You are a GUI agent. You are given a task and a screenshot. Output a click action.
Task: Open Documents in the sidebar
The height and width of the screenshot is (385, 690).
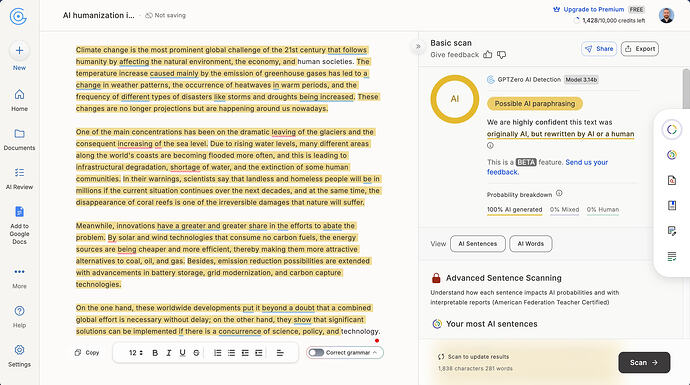pos(19,139)
